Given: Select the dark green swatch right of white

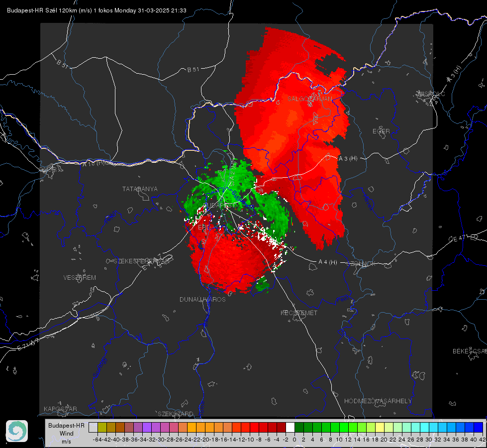Looking at the screenshot, I should (299, 427).
